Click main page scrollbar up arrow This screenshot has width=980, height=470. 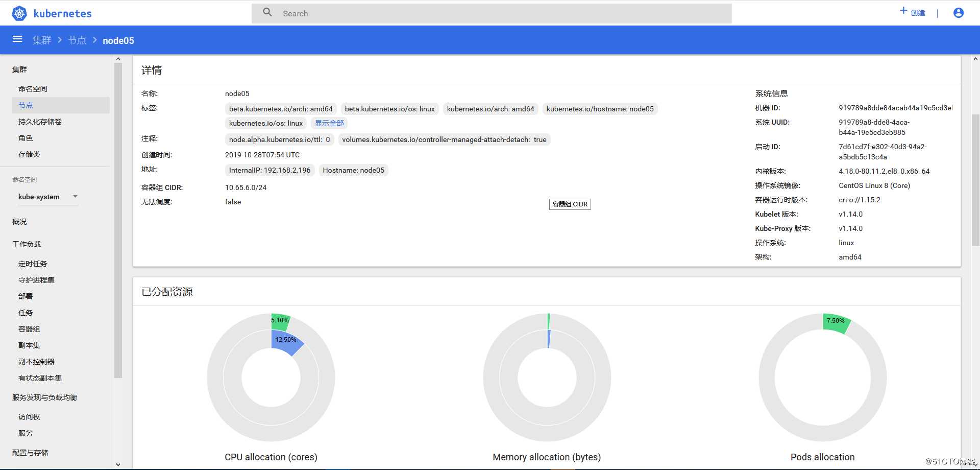975,59
